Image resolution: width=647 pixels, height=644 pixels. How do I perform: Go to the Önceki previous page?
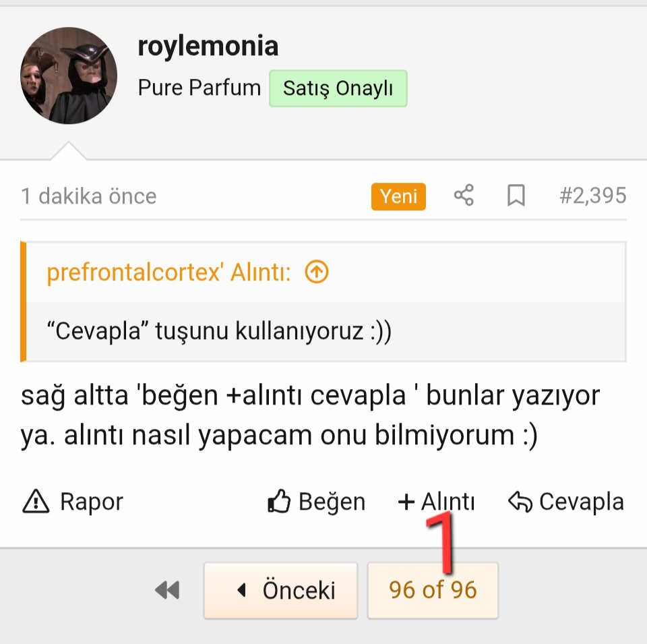280,591
